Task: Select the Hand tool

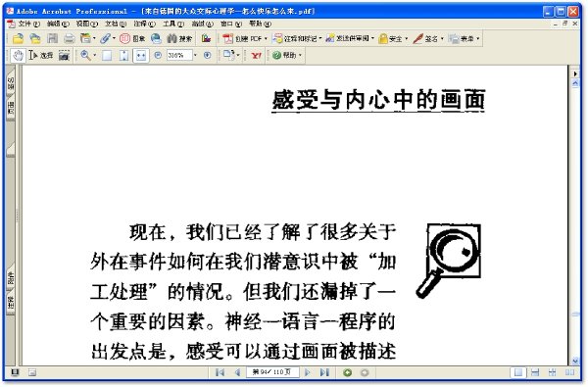Action: (18, 56)
